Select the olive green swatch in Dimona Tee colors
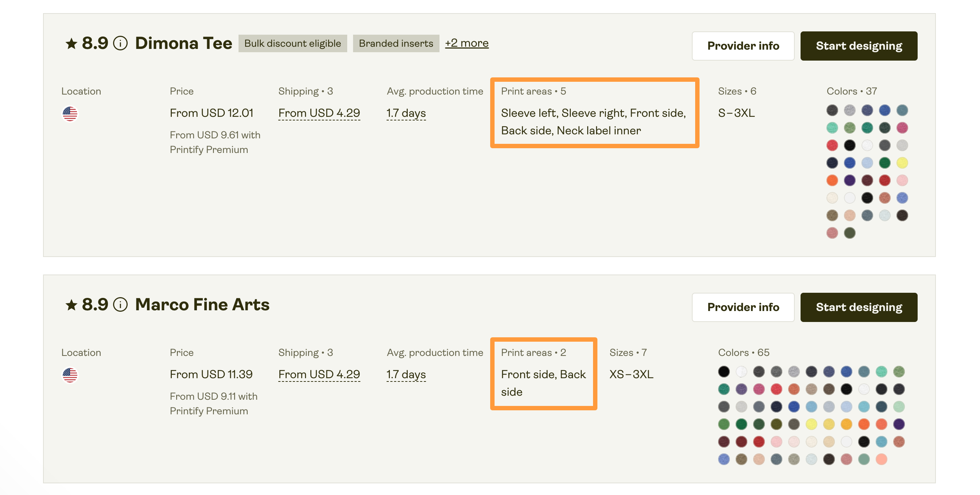Viewport: 980px width, 495px height. click(x=849, y=233)
